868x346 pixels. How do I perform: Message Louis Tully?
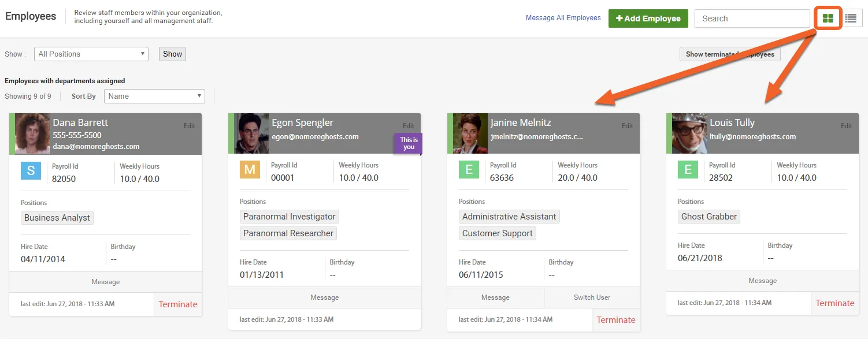pyautogui.click(x=763, y=281)
